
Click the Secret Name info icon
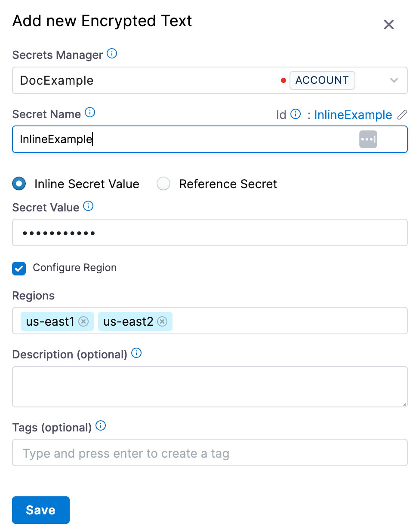(x=90, y=113)
